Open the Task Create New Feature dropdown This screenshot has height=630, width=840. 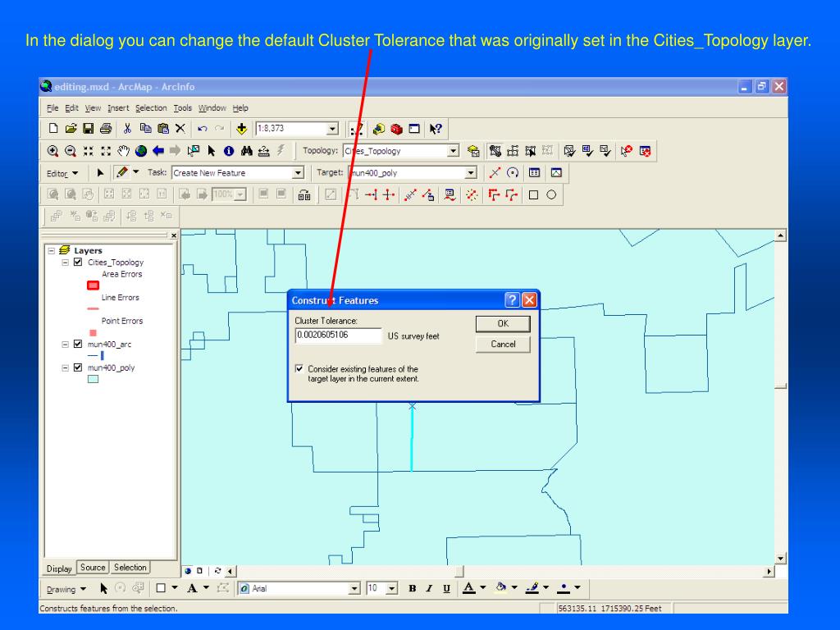point(299,173)
